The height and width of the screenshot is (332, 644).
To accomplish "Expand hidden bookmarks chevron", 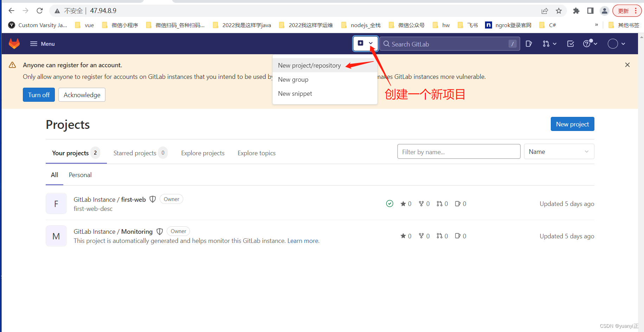I will [x=597, y=25].
